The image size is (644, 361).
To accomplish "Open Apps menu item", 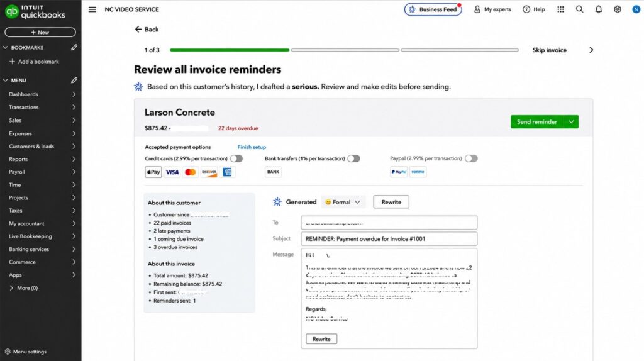I will point(41,275).
